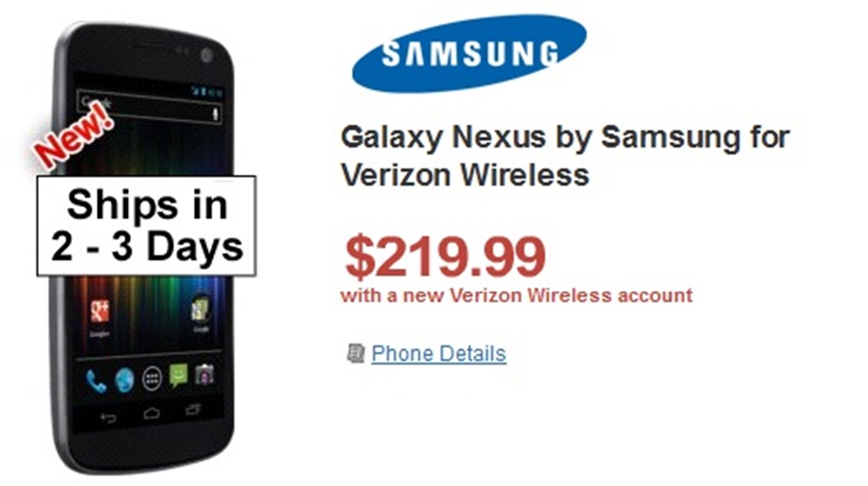Click the Google+ app icon on phone
This screenshot has height=486, width=868.
pyautogui.click(x=100, y=311)
